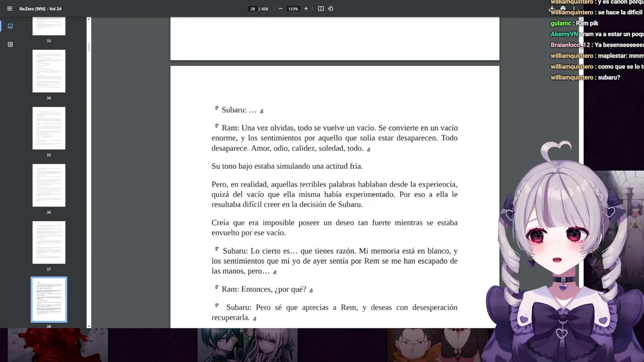Screen dimensions: 644x362
Task: Click the main document scroll-up arrow
Action: tap(581, 19)
